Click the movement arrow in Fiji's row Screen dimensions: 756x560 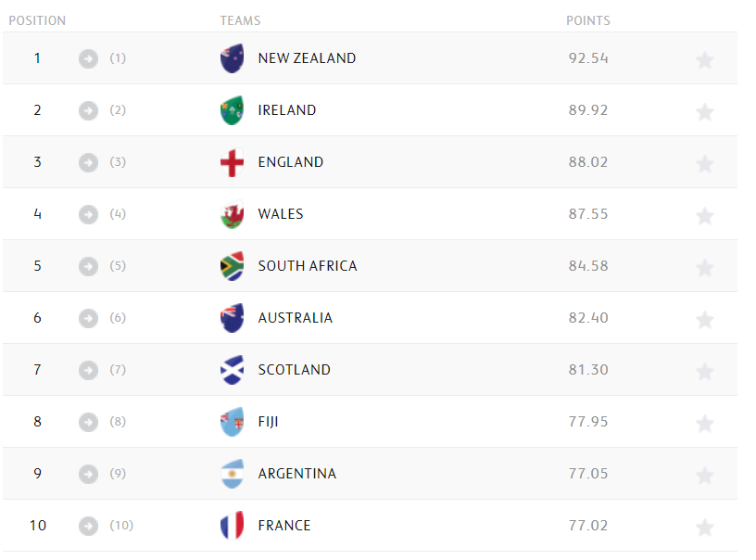point(88,422)
